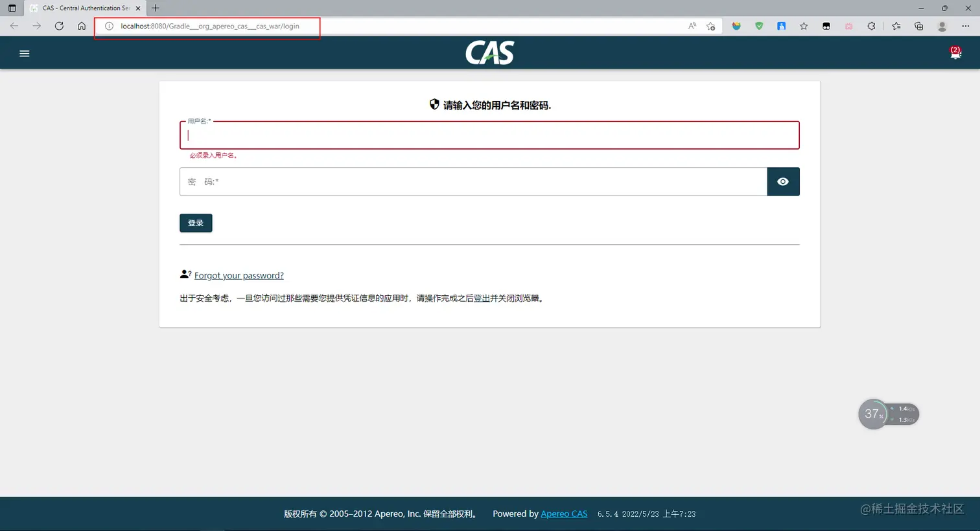Open the colorful globe extension icon
980x531 pixels.
click(736, 26)
